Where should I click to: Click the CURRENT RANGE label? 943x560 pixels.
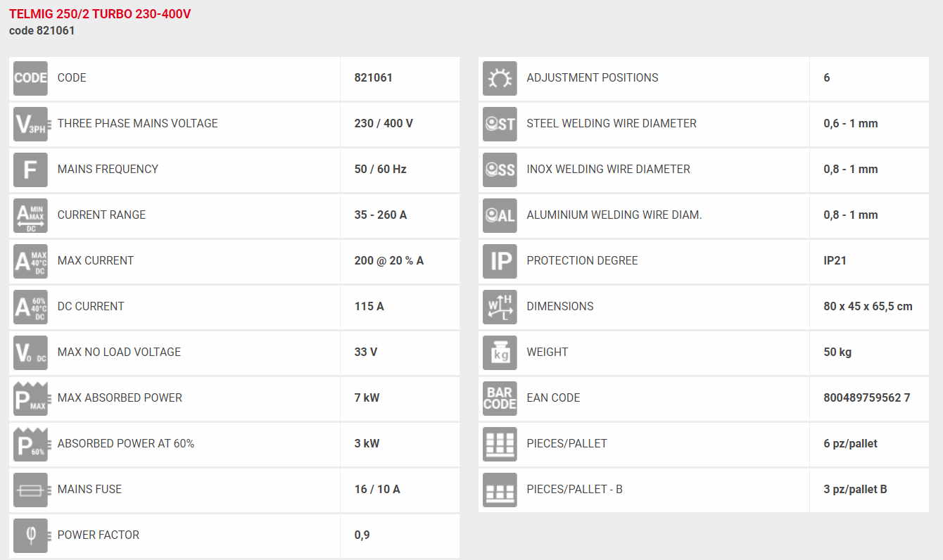pos(102,215)
